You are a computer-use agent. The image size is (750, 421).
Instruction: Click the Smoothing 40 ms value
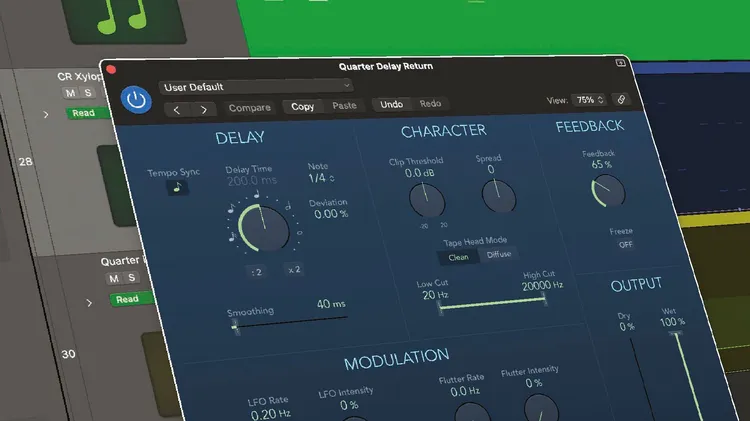tap(331, 304)
